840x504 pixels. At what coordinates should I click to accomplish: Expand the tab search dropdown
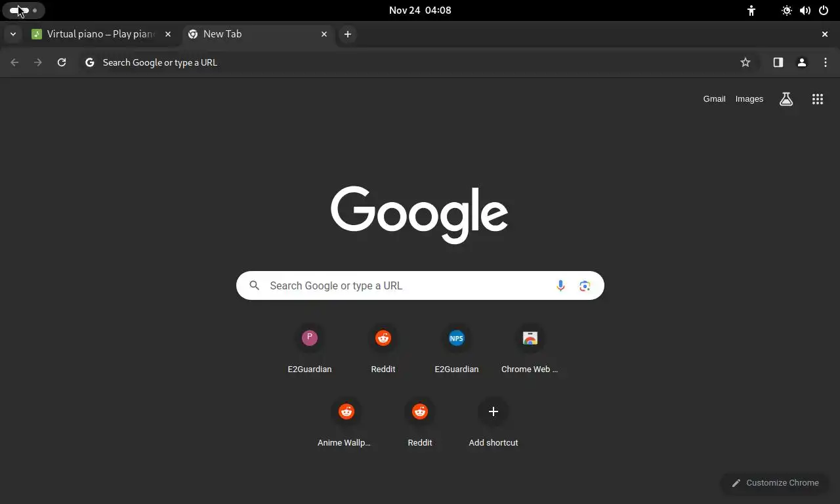click(12, 34)
